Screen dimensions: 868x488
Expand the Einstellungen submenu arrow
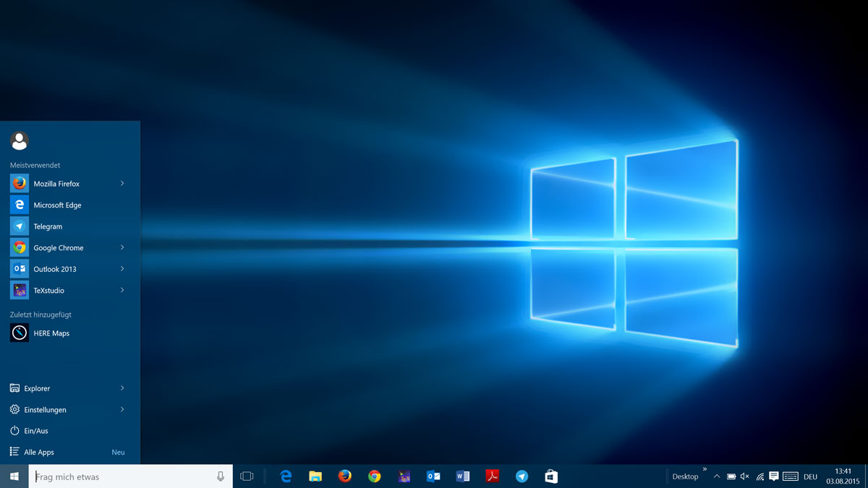pyautogui.click(x=122, y=409)
